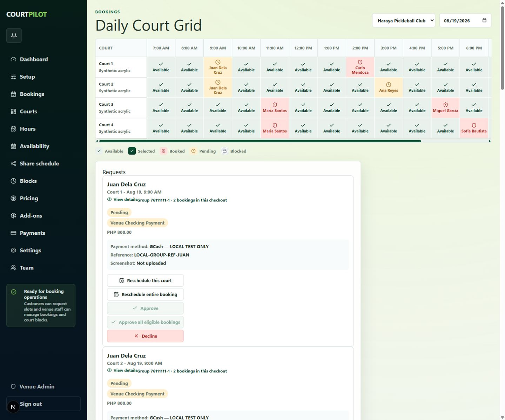Click the Team people icon
Viewport: 505px width, 420px height.
pyautogui.click(x=13, y=268)
